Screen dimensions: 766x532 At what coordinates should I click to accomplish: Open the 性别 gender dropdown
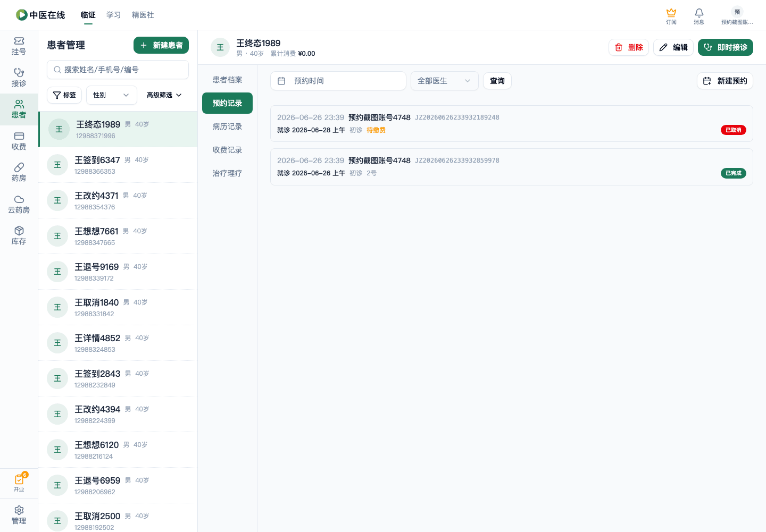tap(112, 95)
